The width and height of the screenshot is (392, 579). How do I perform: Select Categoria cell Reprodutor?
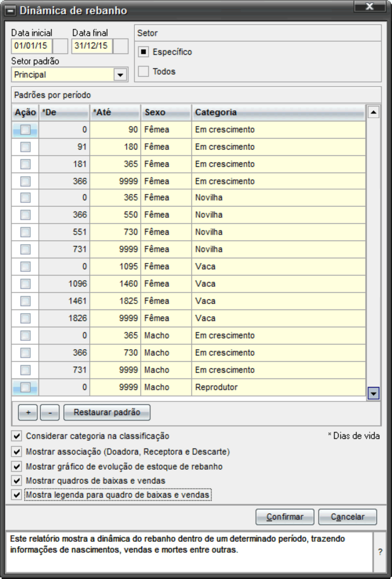coord(279,387)
